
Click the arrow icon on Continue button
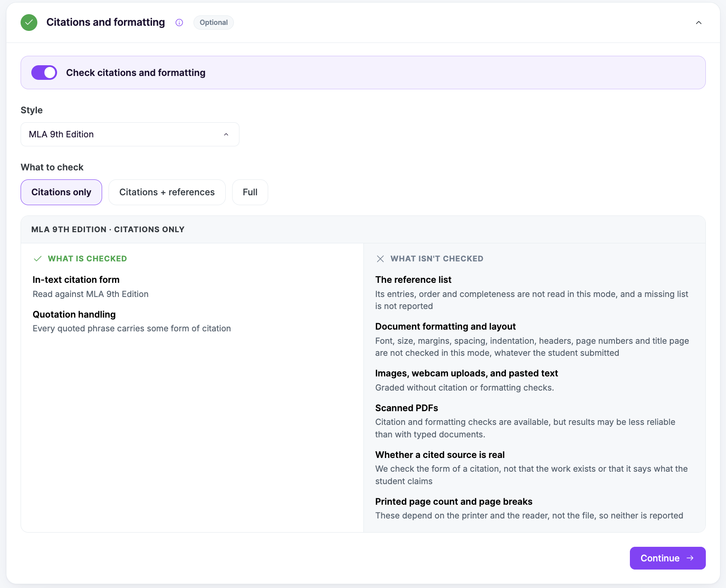click(690, 558)
